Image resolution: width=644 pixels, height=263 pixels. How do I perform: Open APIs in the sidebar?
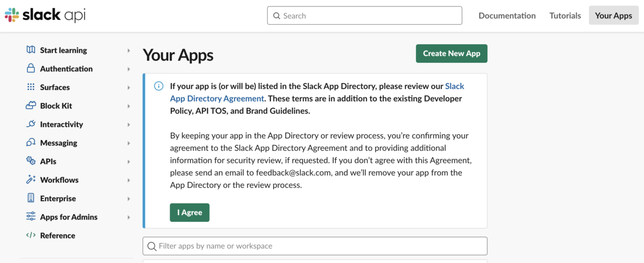48,161
